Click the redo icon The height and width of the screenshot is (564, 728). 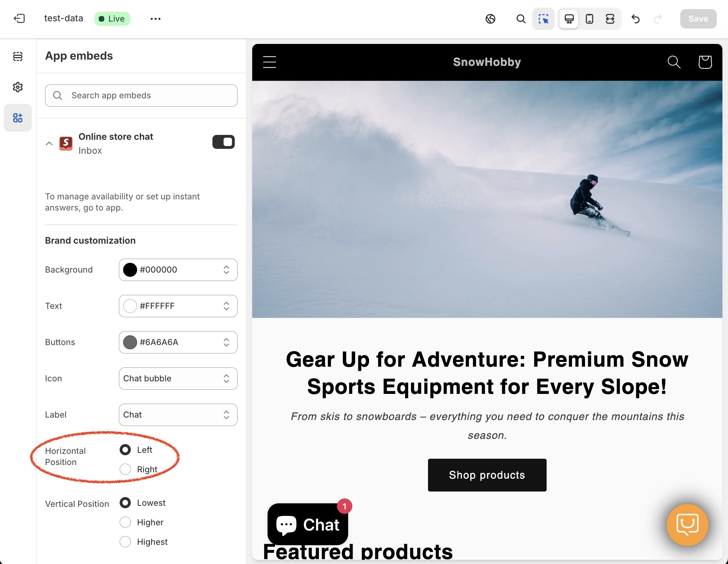pos(658,18)
